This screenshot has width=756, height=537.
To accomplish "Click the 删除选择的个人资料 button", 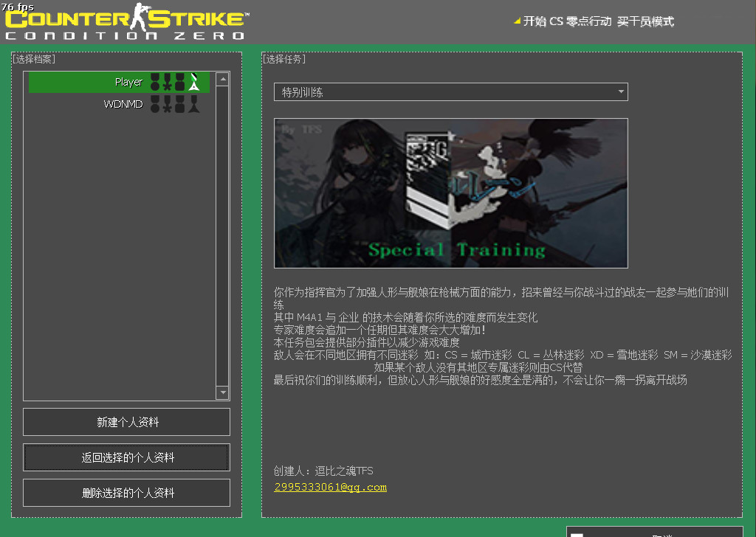I will (x=126, y=493).
